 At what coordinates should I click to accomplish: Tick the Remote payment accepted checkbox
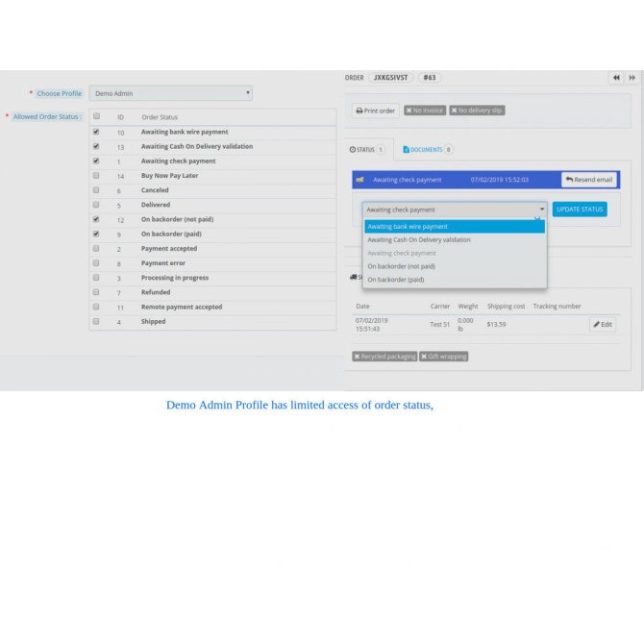coord(96,307)
